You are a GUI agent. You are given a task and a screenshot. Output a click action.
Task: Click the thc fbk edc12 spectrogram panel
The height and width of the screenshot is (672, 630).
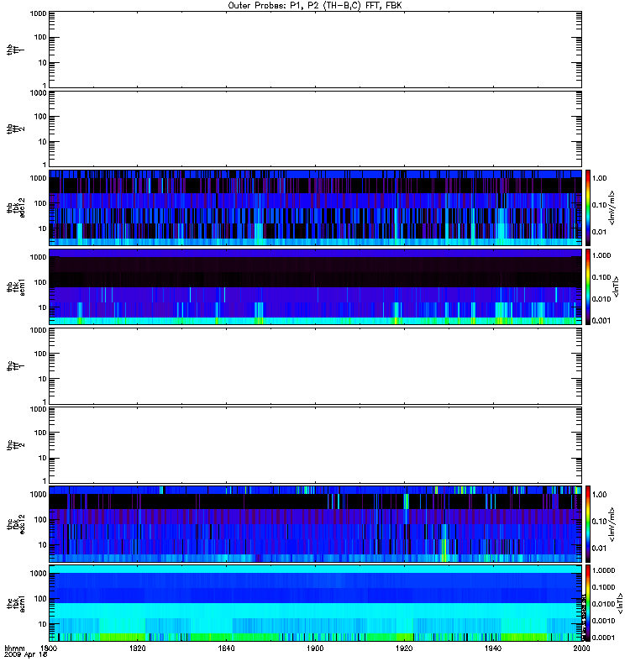pyautogui.click(x=315, y=524)
